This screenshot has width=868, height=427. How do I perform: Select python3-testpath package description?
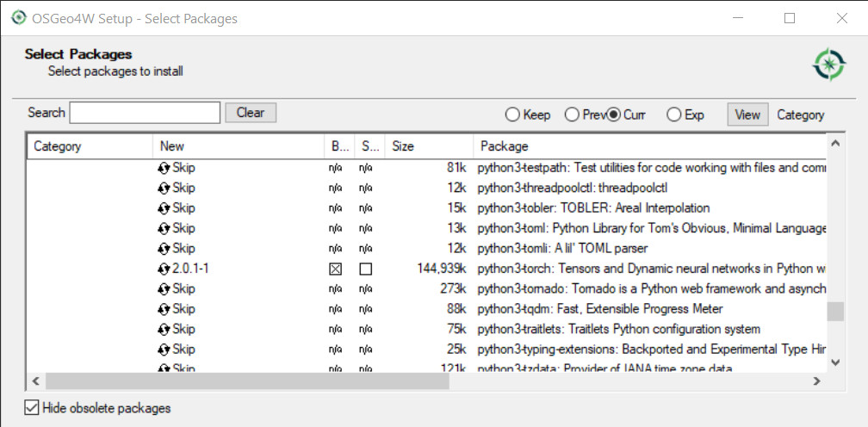click(652, 168)
